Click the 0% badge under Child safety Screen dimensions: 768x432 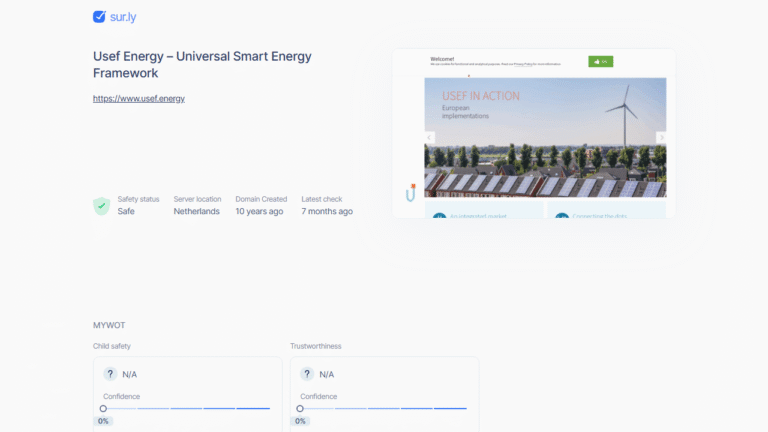click(x=103, y=421)
